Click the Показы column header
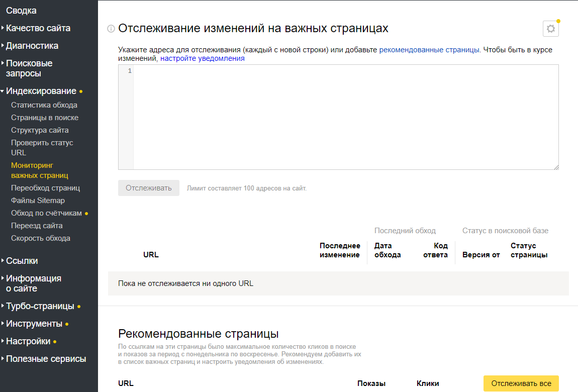Viewport: 578px width, 392px height. pos(371,383)
